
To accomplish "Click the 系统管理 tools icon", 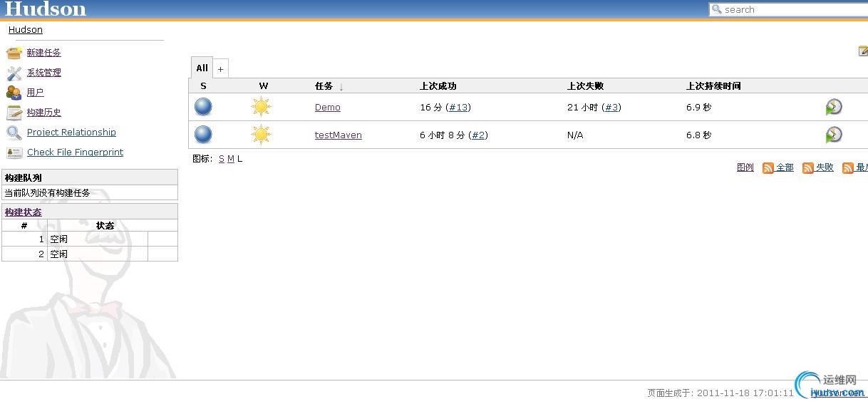I will (14, 73).
